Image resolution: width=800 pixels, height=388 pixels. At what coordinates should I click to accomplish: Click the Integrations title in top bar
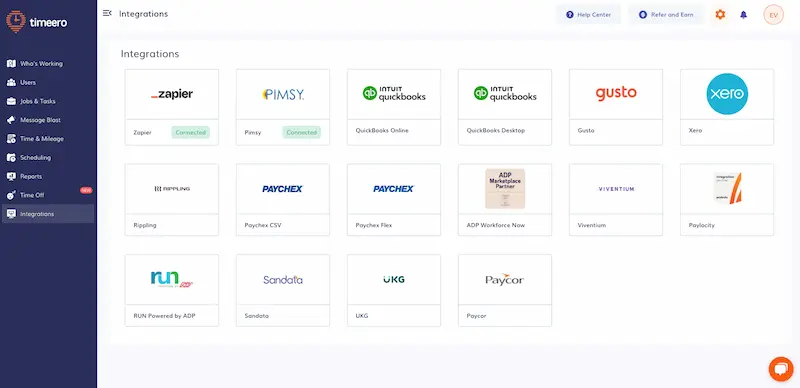coord(143,14)
